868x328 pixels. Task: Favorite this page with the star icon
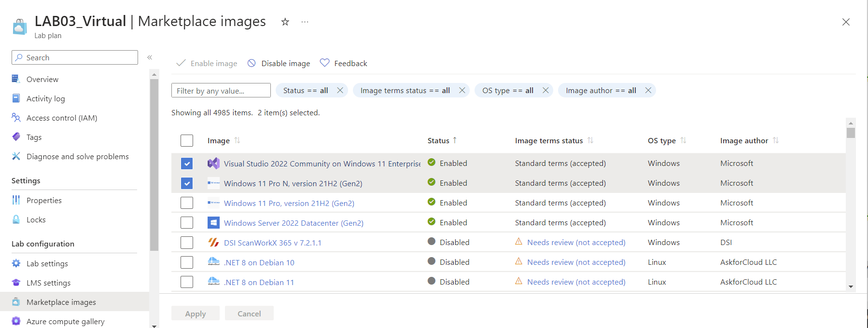(285, 22)
